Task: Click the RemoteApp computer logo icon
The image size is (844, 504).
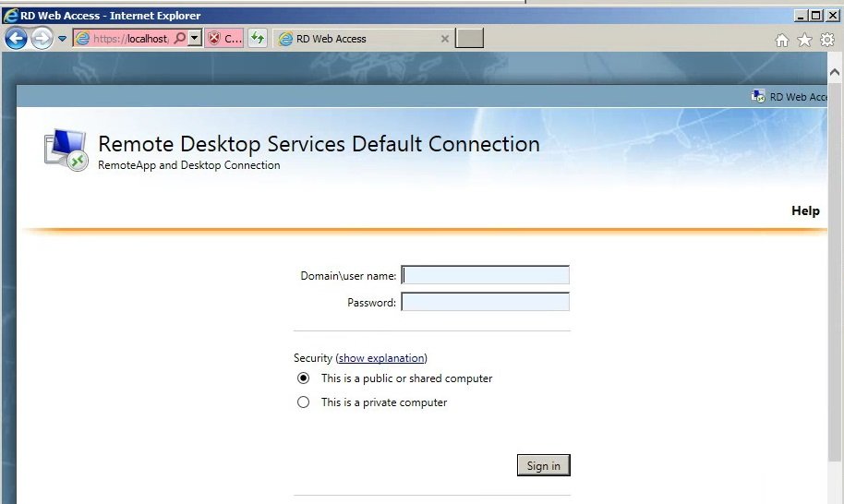Action: (66, 150)
